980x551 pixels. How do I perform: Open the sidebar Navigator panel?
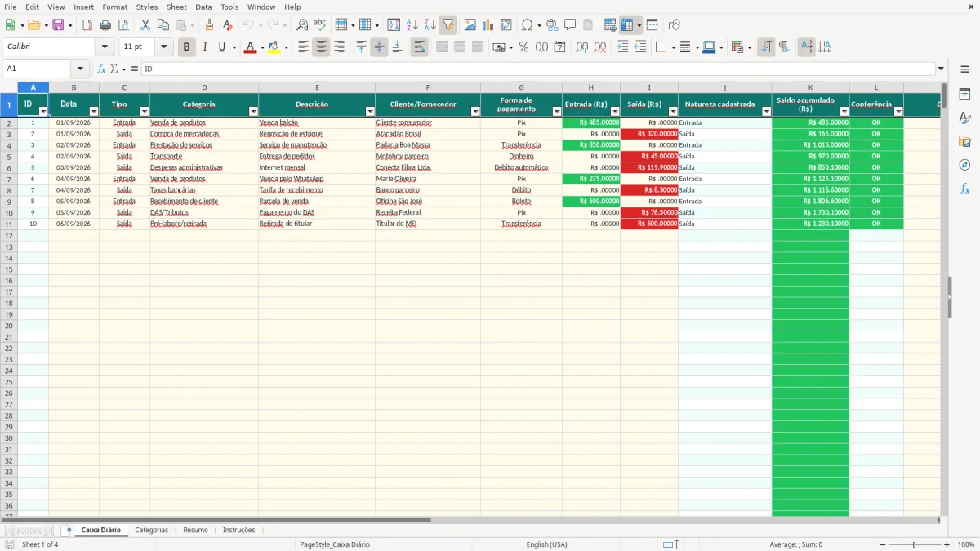coord(964,165)
